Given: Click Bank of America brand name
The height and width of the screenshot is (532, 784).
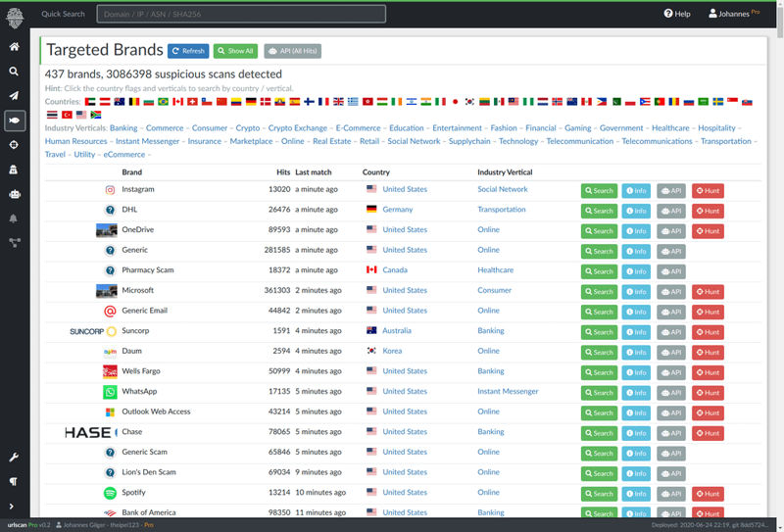Looking at the screenshot, I should (x=149, y=512).
